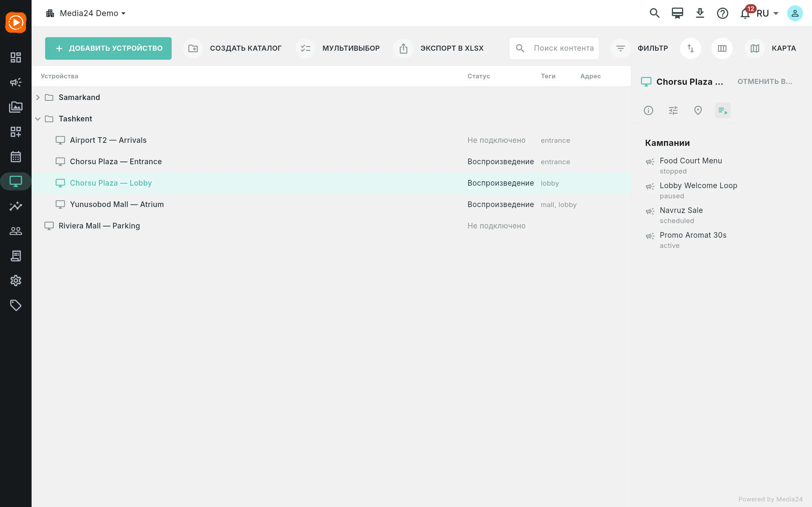Screen dimensions: 812x507
Task: Click the Поиск контента search field
Action: pyautogui.click(x=554, y=48)
